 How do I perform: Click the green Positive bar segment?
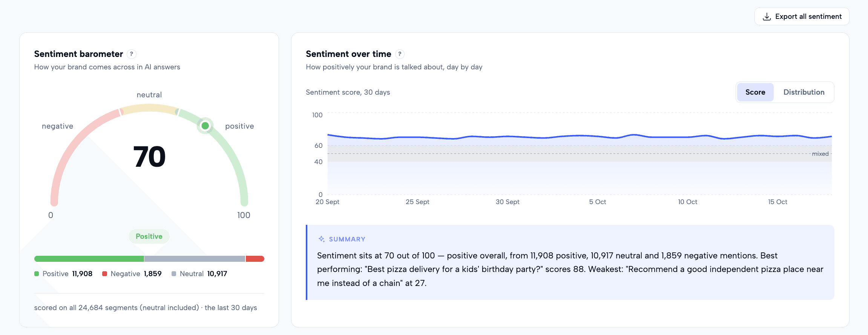[x=89, y=259]
